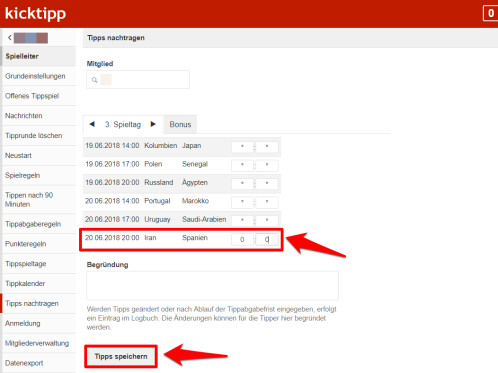The width and height of the screenshot is (498, 373).
Task: Select Tipps nachtragen in sidebar
Action: (x=38, y=303)
